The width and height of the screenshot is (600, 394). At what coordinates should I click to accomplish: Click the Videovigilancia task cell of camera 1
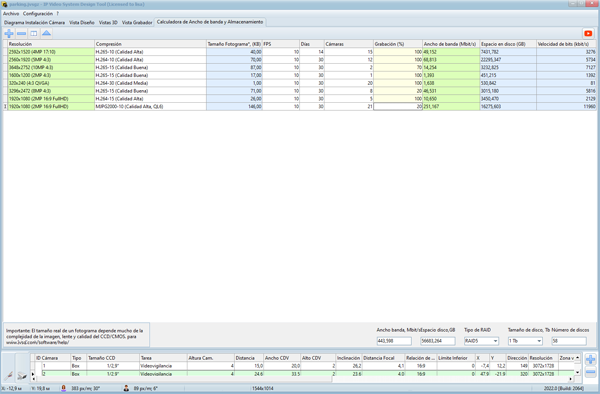click(x=163, y=366)
